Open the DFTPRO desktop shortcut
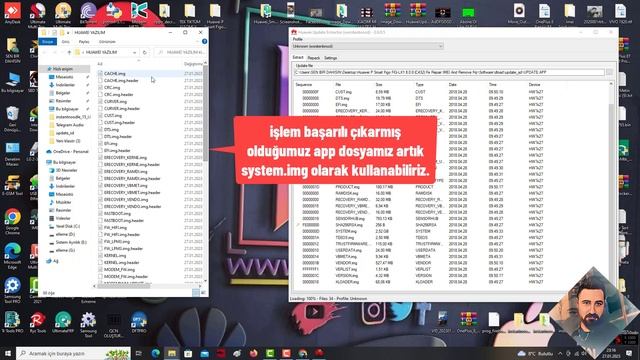640x360 pixels. click(139, 322)
